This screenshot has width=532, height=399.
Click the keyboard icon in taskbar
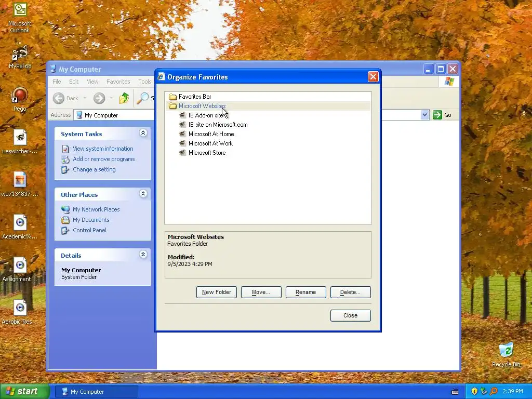point(455,392)
